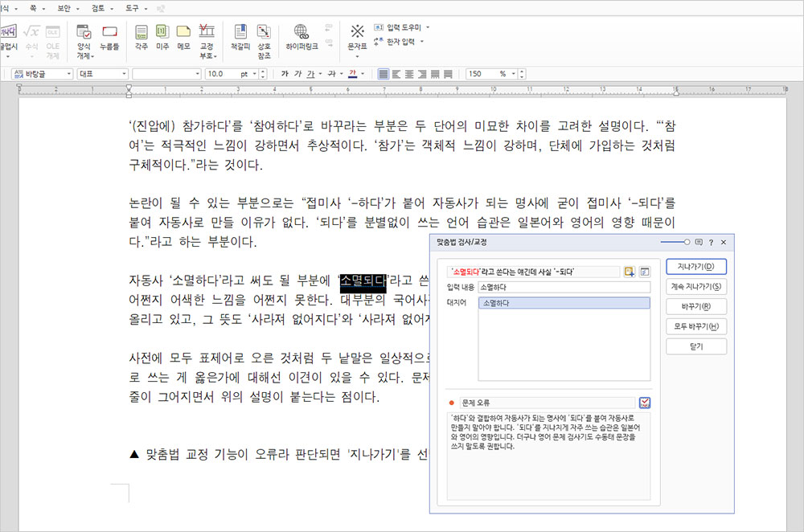The image size is (804, 532).
Task: Open 입력 도우미 menu
Action: 402,27
